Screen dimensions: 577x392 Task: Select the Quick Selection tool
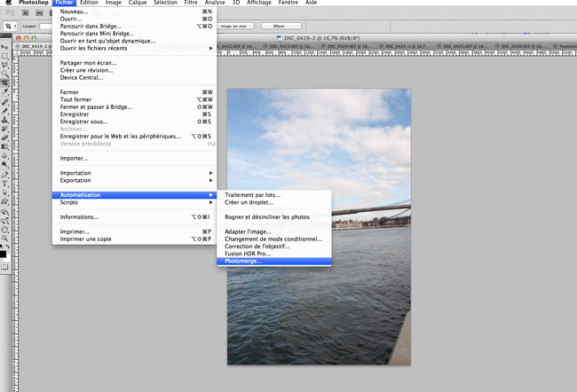[4, 74]
